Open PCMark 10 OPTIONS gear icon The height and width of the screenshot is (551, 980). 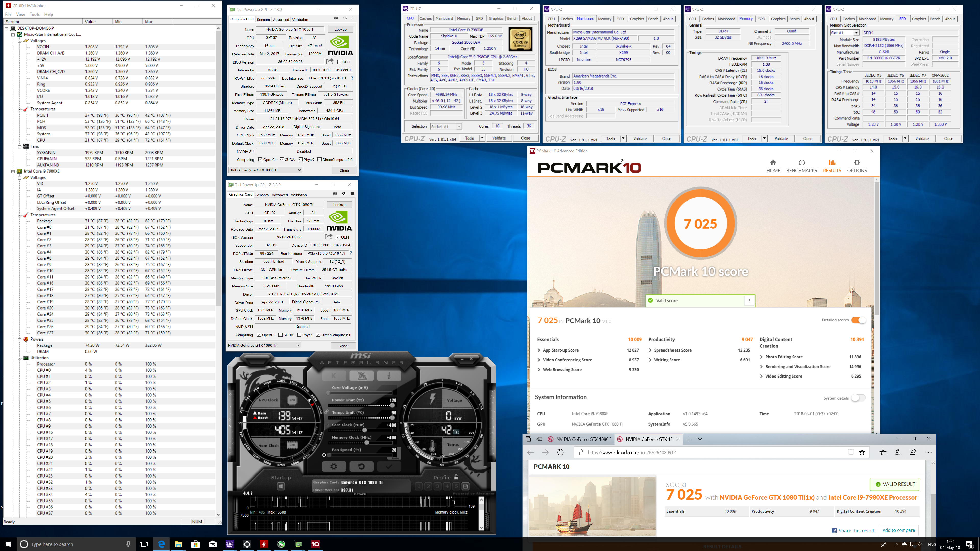857,162
